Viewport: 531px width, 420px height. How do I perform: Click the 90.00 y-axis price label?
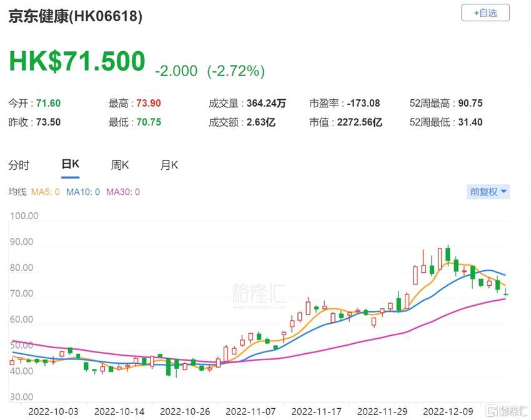(x=21, y=242)
